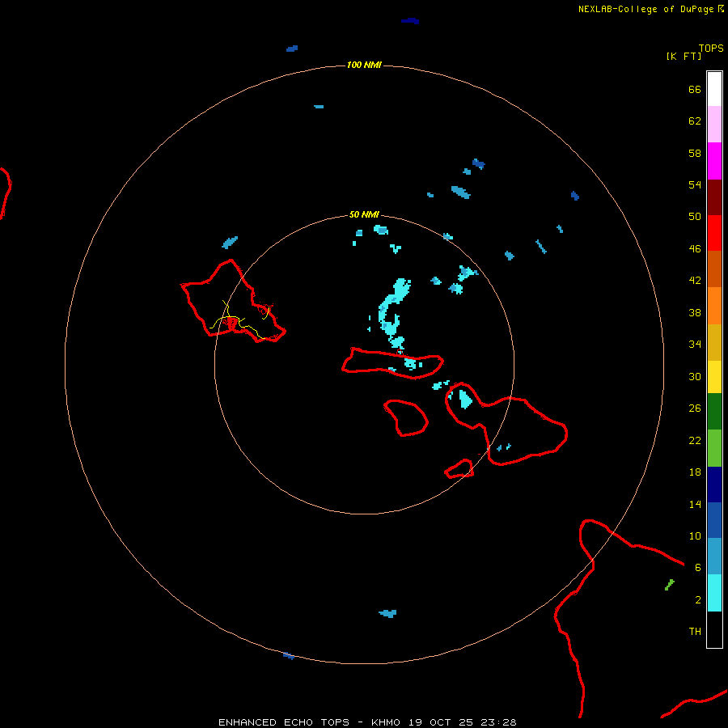This screenshot has width=728, height=728.
Task: Click the gold swatch near 34
Action: [x=714, y=341]
